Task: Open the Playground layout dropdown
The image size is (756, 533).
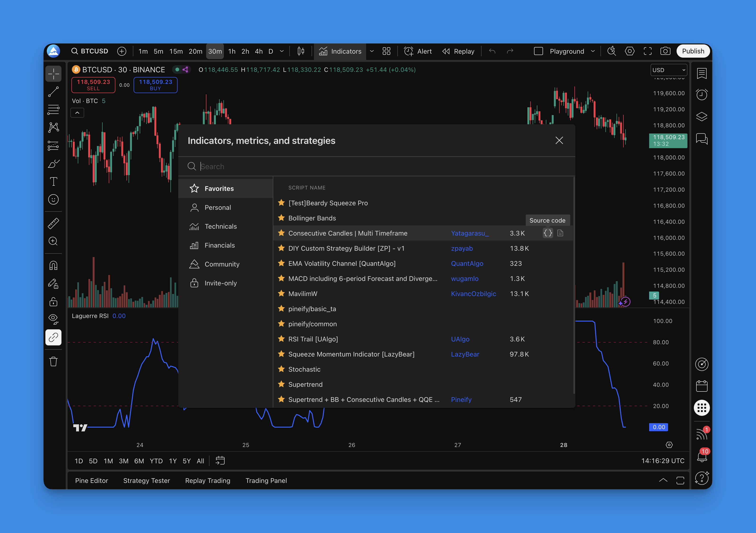Action: [593, 51]
